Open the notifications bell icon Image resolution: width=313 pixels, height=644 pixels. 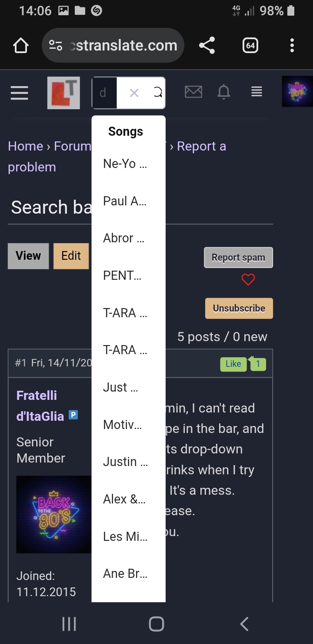click(224, 92)
